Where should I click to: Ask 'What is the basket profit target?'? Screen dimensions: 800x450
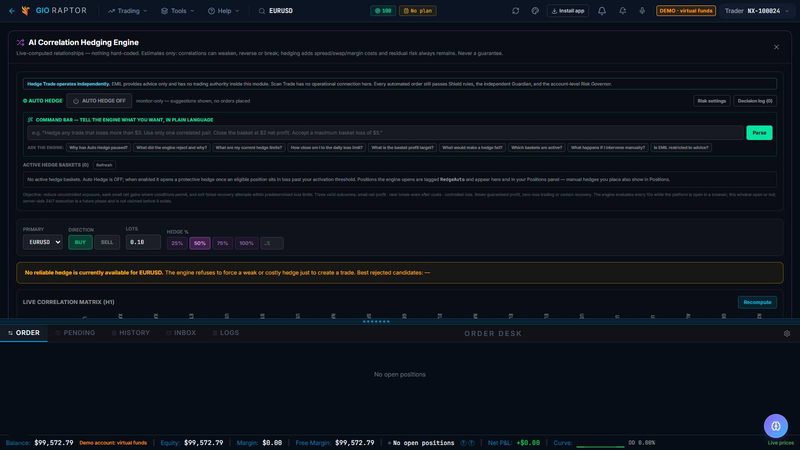coord(403,147)
